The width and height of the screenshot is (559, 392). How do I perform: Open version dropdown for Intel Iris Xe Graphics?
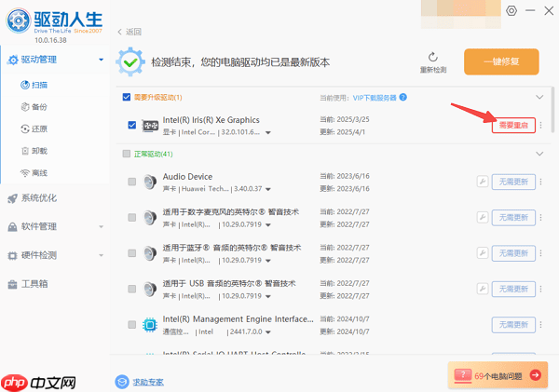tap(268, 132)
